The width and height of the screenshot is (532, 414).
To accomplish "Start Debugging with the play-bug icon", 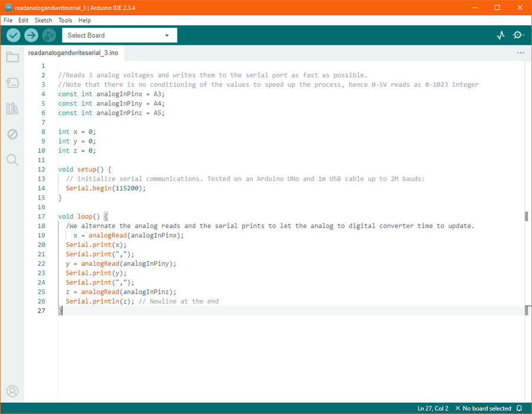I will (49, 35).
